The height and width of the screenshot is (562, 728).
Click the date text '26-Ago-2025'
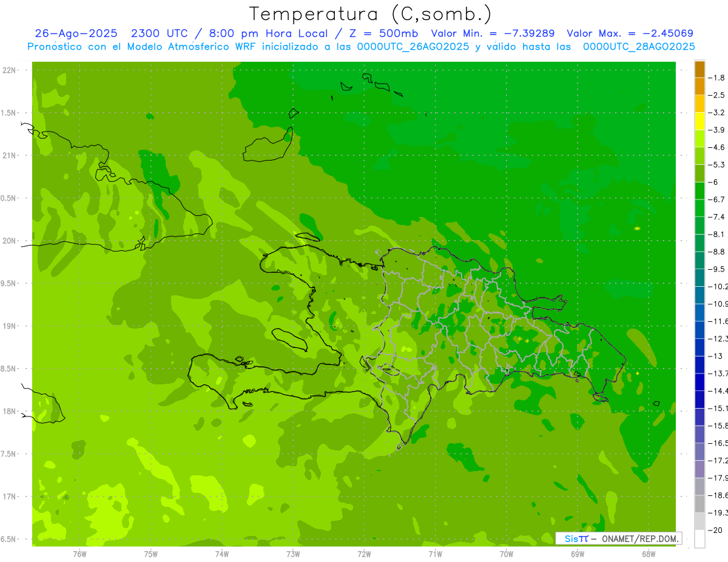(x=76, y=33)
